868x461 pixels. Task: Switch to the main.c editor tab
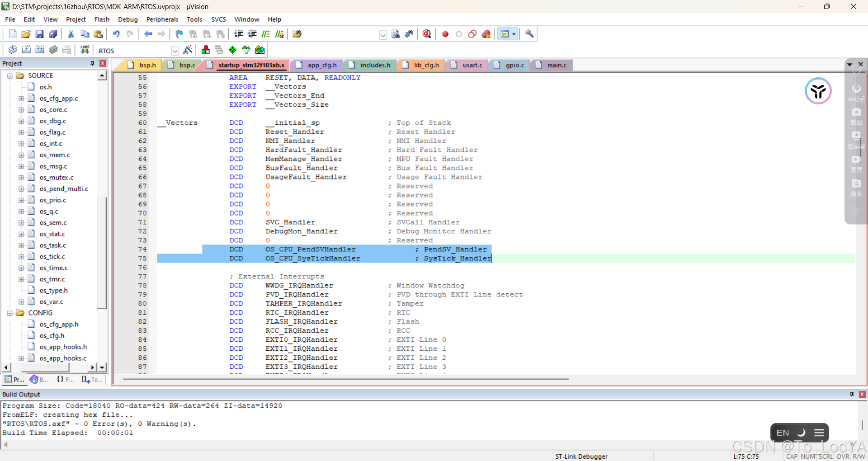[x=552, y=65]
